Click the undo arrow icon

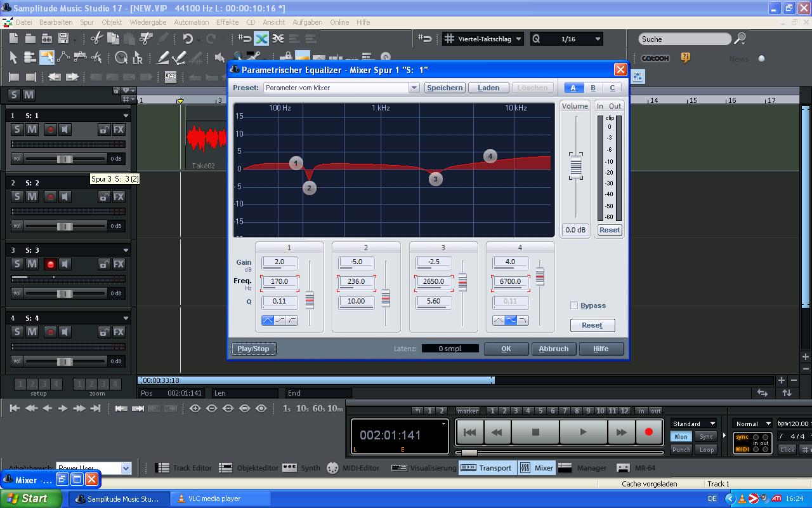[188, 39]
